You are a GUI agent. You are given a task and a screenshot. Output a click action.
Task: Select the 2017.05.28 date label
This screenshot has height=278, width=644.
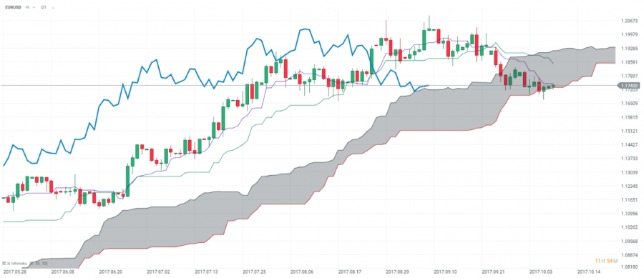[x=15, y=272]
